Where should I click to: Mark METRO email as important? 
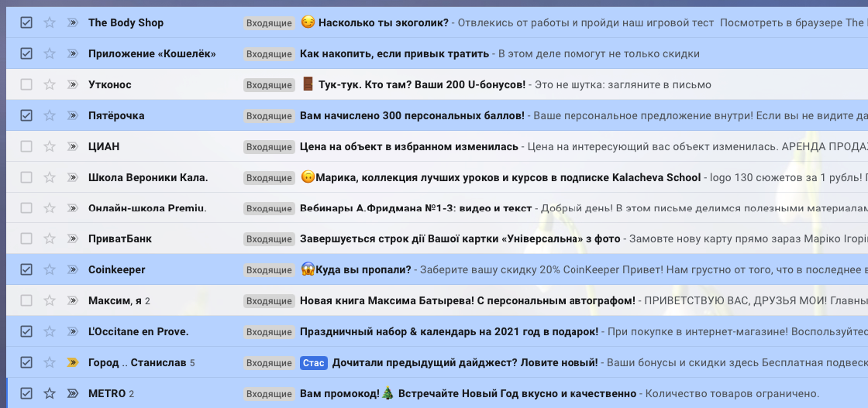coord(73,393)
